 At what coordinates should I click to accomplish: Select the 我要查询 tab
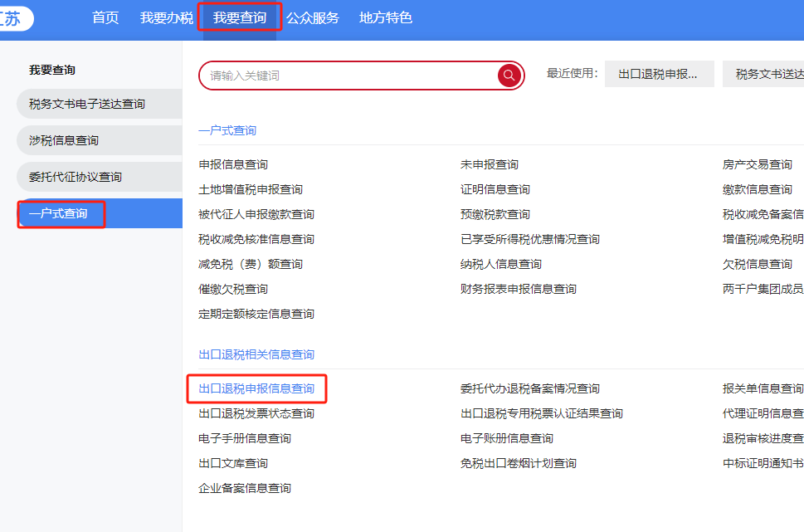[240, 17]
